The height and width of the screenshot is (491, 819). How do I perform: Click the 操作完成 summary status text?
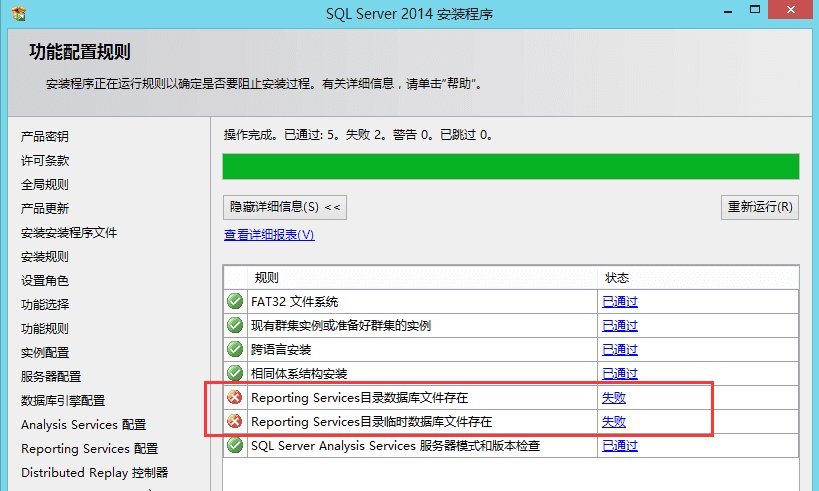(x=358, y=135)
